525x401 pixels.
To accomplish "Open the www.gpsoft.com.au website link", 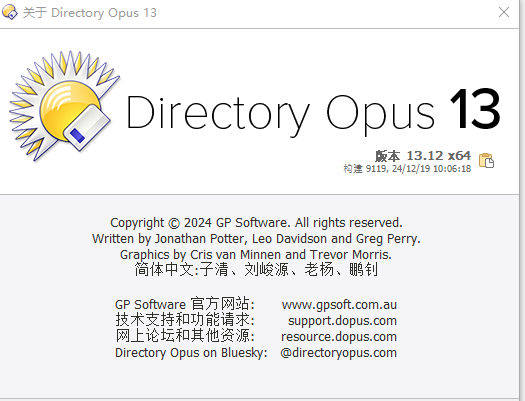I will pos(339,305).
